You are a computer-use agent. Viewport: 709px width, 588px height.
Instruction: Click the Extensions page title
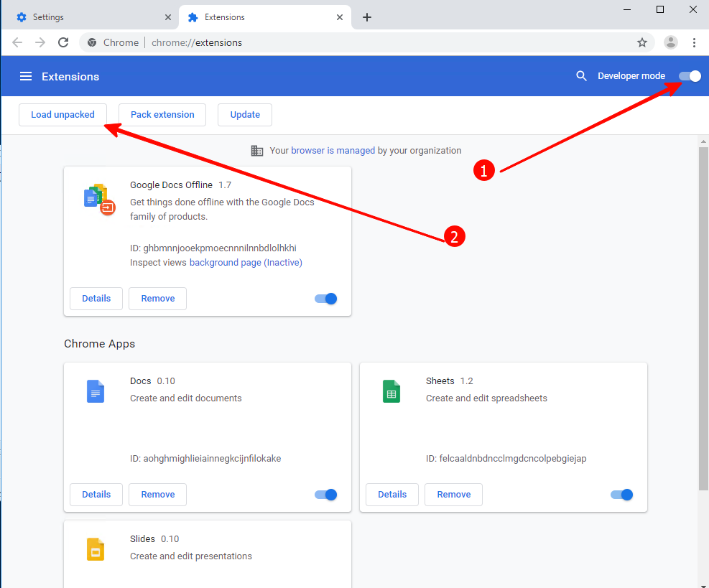click(x=70, y=76)
